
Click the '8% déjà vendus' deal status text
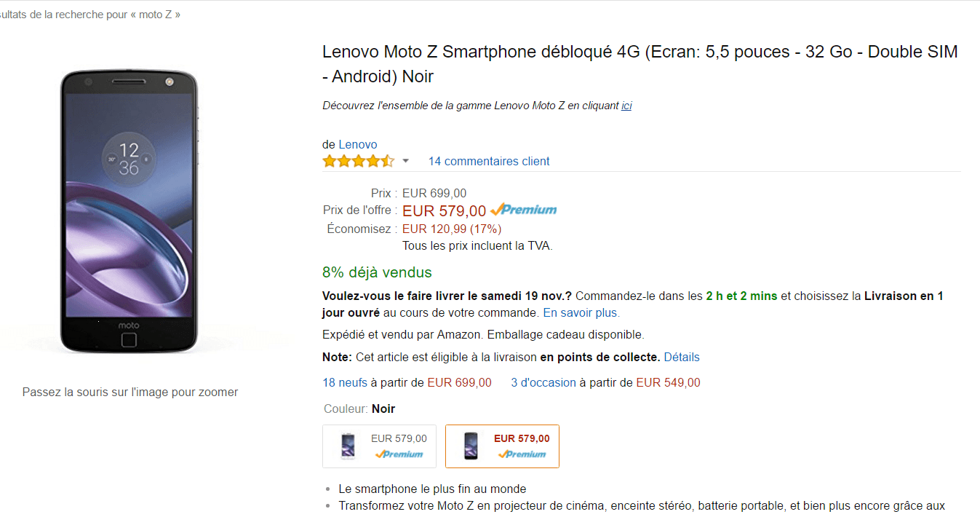377,272
